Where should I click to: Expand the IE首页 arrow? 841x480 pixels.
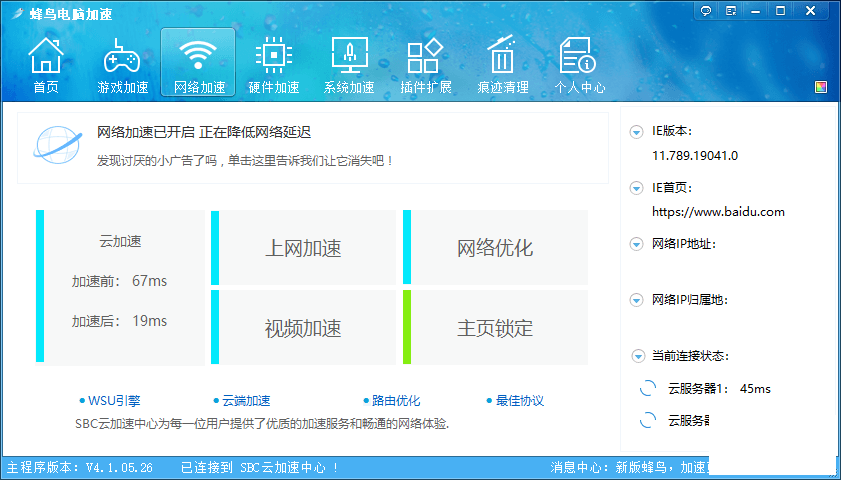636,188
